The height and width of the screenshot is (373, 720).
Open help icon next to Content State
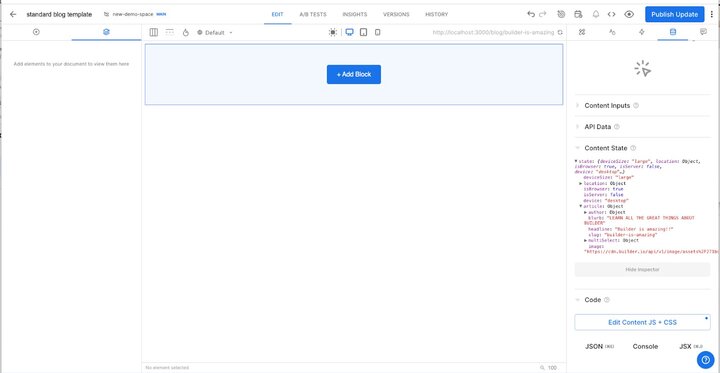pyautogui.click(x=633, y=148)
